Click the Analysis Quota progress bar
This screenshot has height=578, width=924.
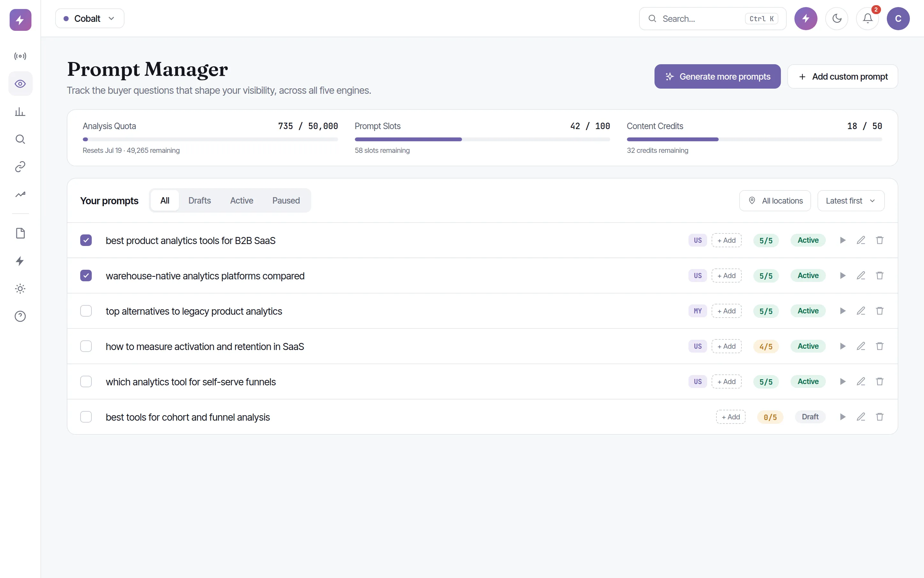pyautogui.click(x=210, y=140)
